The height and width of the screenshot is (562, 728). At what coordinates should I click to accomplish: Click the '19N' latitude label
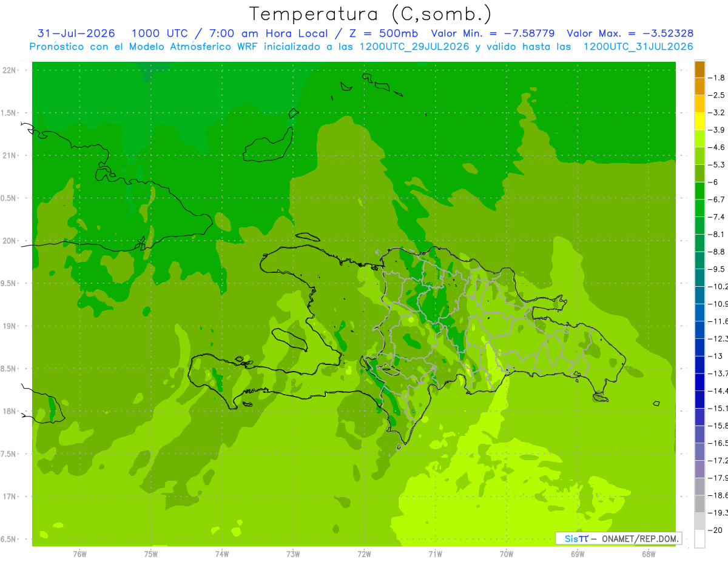click(9, 326)
